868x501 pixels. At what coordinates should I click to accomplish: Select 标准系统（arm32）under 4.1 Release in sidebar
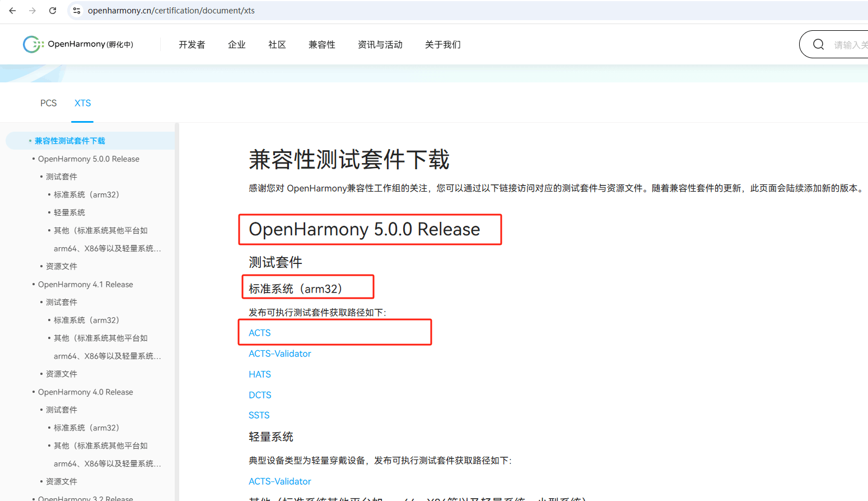[x=86, y=320]
